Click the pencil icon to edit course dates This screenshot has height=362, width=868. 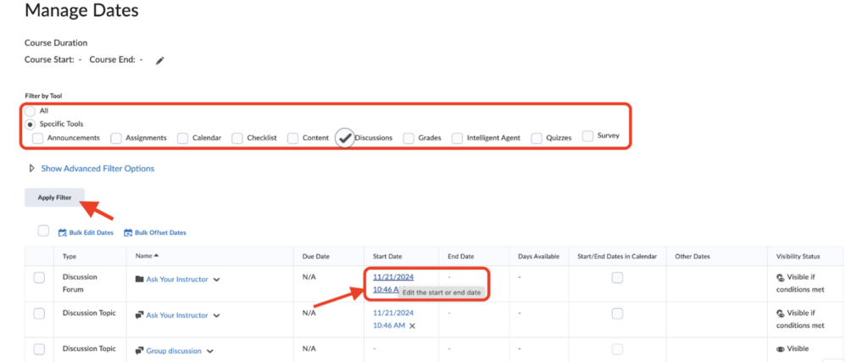click(x=159, y=60)
